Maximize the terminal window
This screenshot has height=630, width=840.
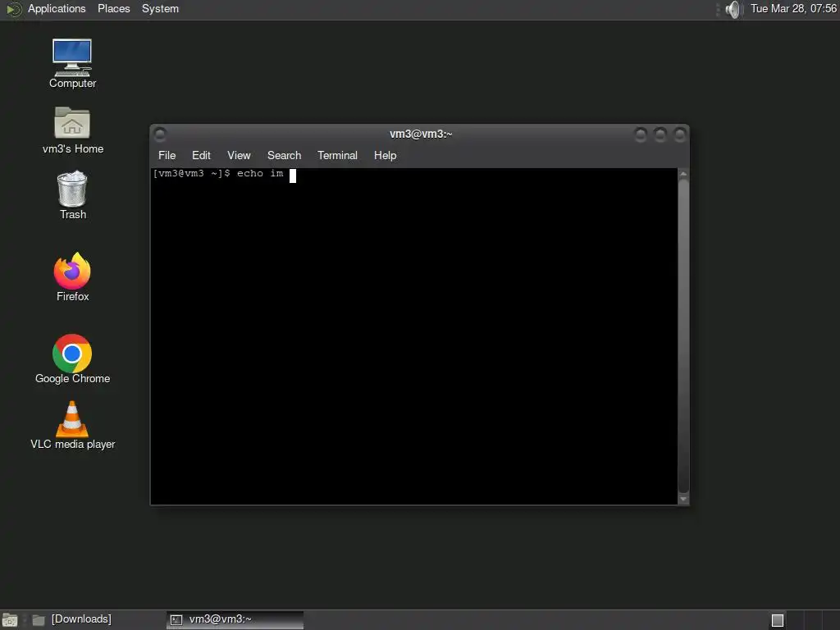[x=660, y=134]
